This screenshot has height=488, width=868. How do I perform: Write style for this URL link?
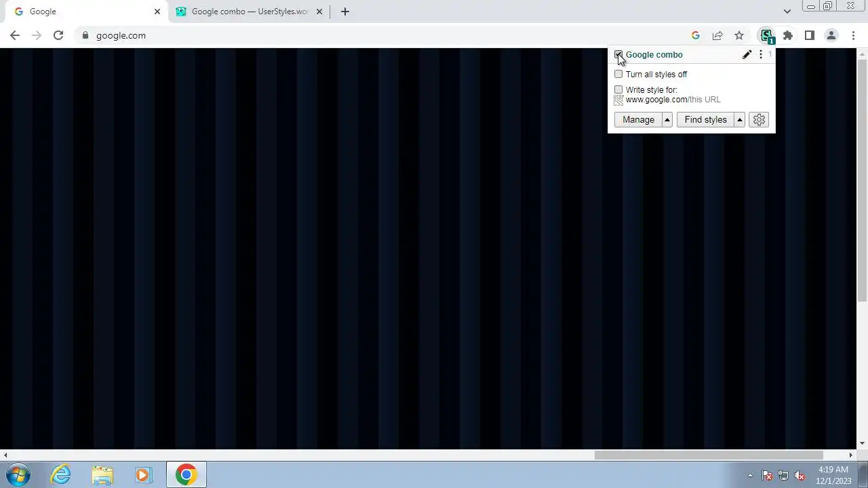click(704, 100)
